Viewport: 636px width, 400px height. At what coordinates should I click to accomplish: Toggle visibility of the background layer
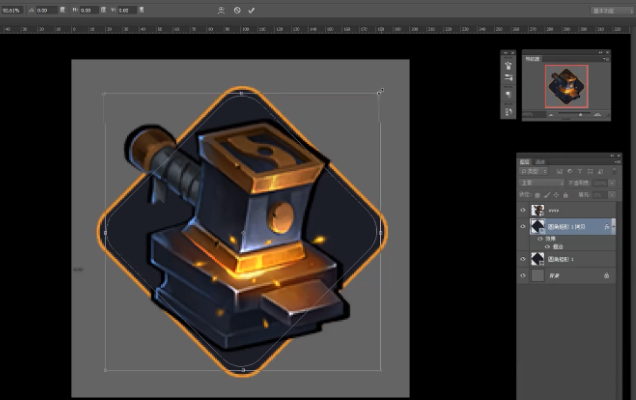pos(523,274)
